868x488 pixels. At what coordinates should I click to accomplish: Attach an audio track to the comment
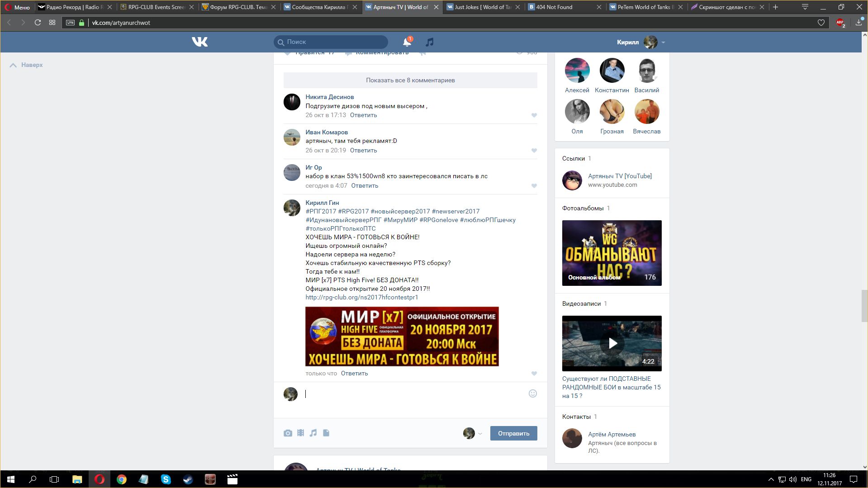[x=313, y=433]
